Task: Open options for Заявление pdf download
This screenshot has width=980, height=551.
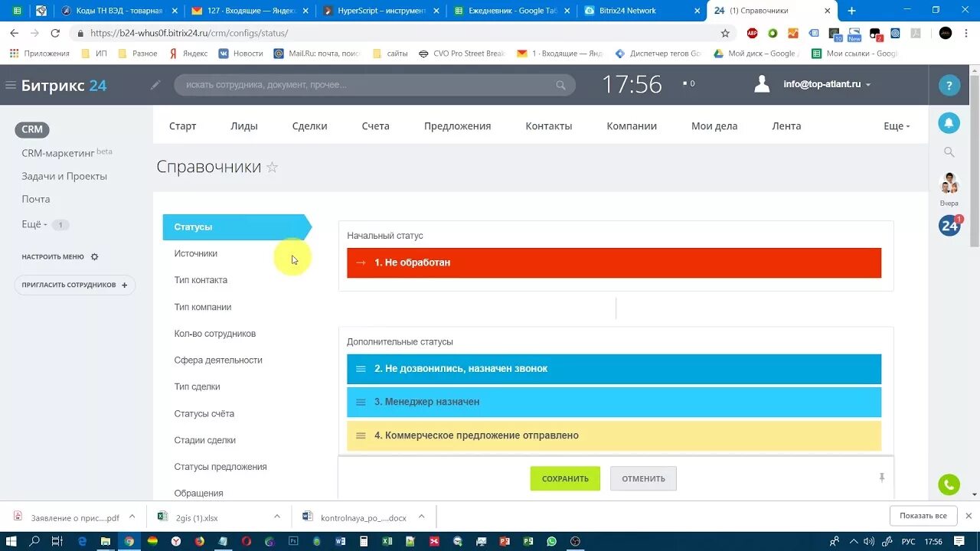Action: [x=132, y=517]
